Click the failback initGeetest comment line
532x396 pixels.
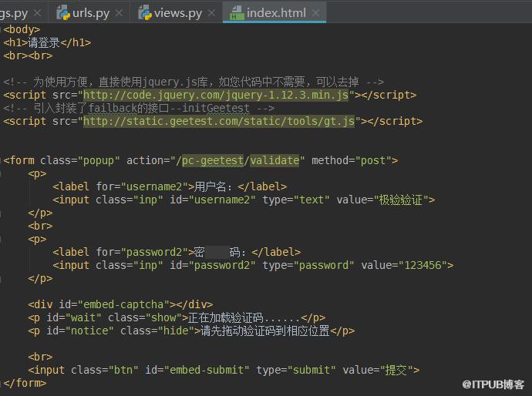click(139, 108)
